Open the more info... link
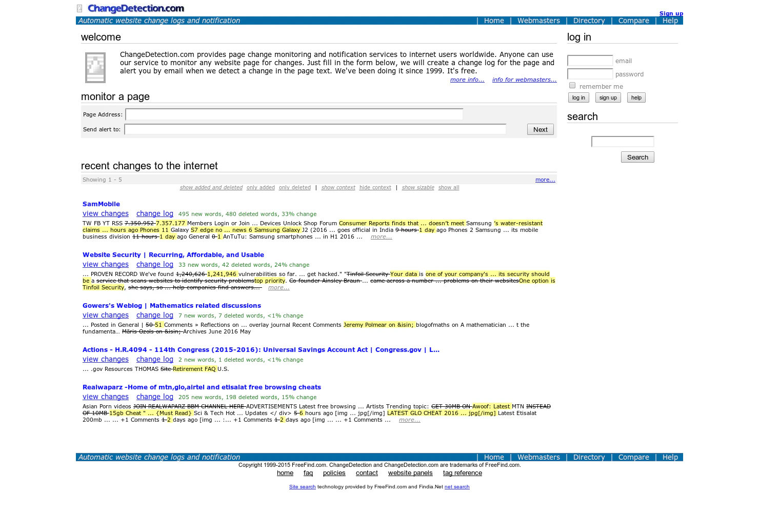This screenshot has height=532, width=759. point(467,80)
